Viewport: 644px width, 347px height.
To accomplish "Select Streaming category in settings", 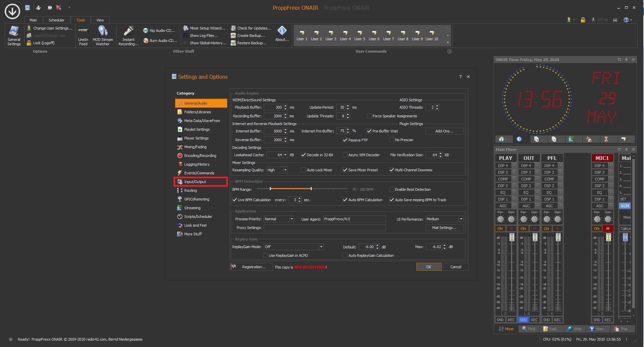I will tap(192, 208).
